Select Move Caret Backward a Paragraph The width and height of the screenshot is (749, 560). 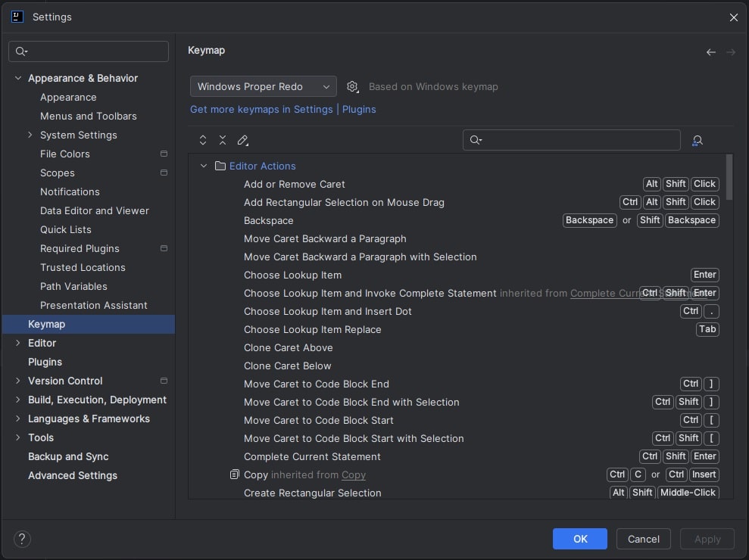point(325,238)
